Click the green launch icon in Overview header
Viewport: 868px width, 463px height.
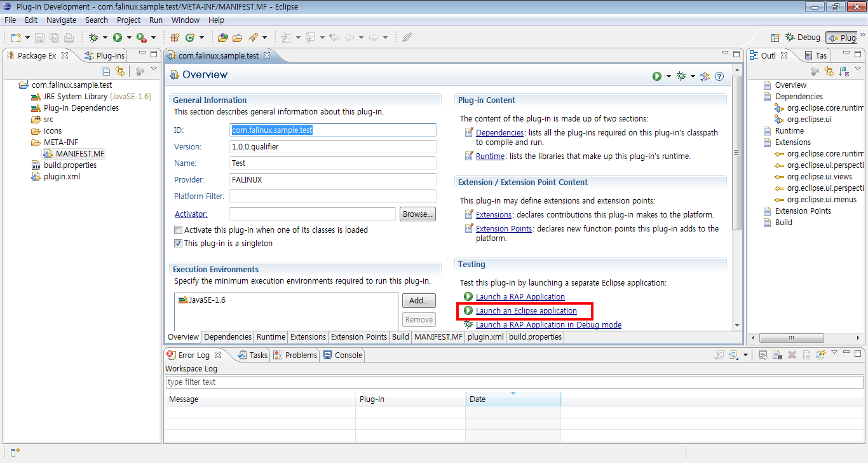tap(657, 76)
